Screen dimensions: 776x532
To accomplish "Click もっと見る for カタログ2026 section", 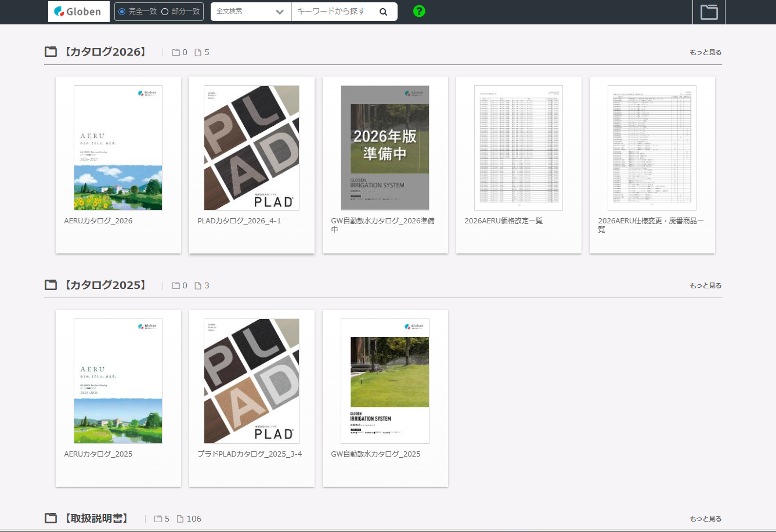I will [705, 52].
